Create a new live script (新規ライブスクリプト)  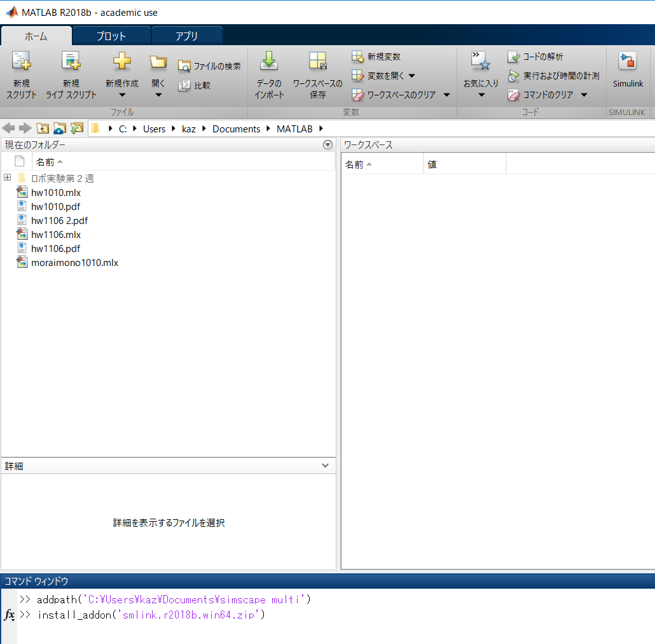71,62
